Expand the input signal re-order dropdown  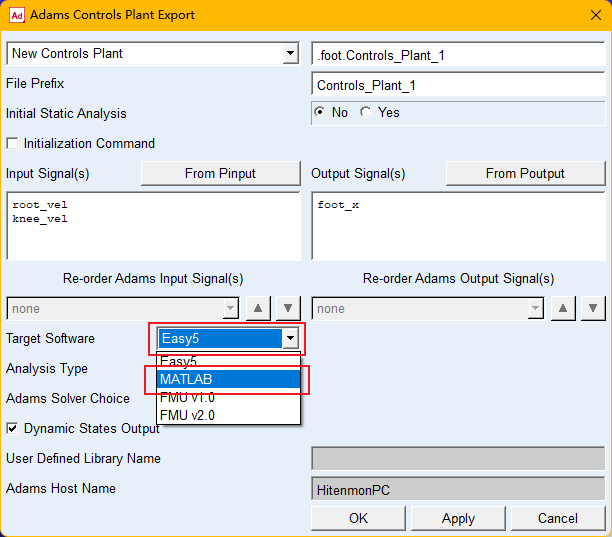231,309
